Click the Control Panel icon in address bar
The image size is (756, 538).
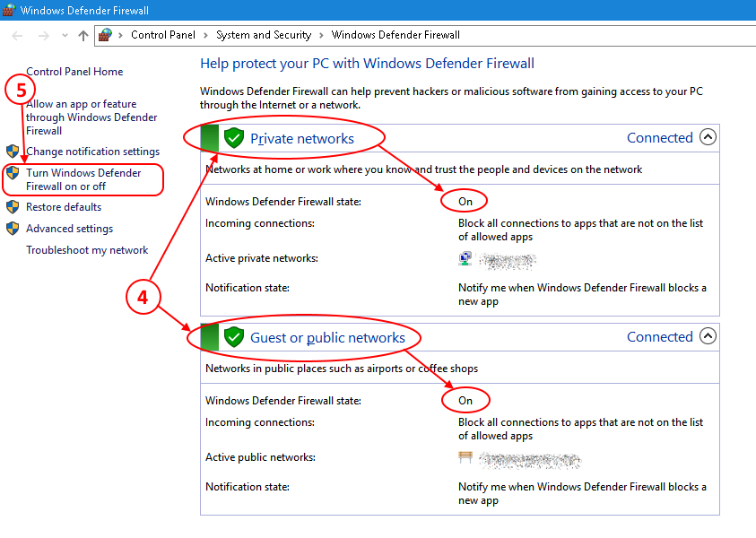(x=105, y=35)
